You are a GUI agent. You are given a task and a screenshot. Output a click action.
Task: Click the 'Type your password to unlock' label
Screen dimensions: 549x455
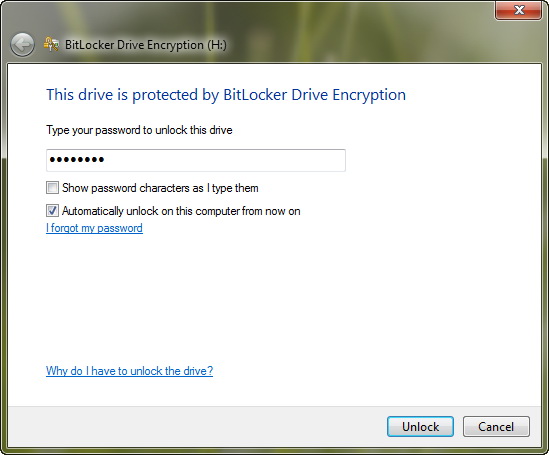click(139, 130)
